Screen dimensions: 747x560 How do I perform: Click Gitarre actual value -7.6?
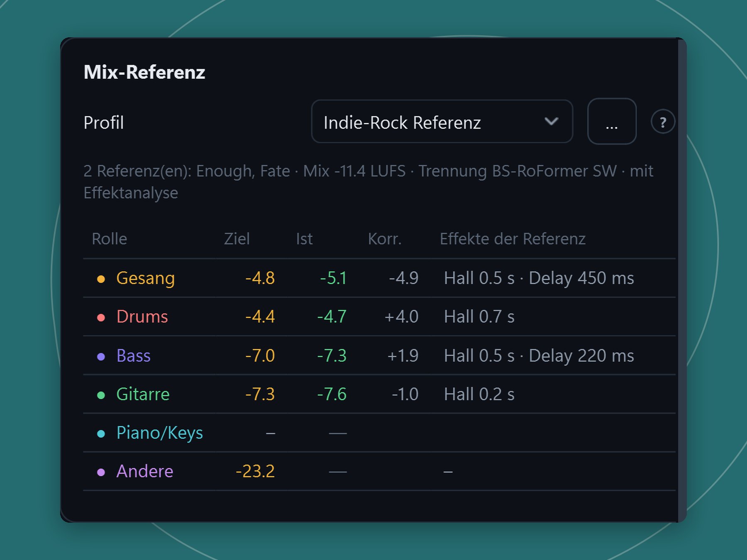click(332, 394)
